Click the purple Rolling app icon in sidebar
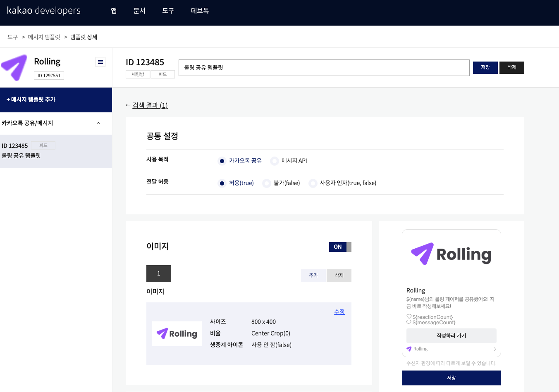 14,67
